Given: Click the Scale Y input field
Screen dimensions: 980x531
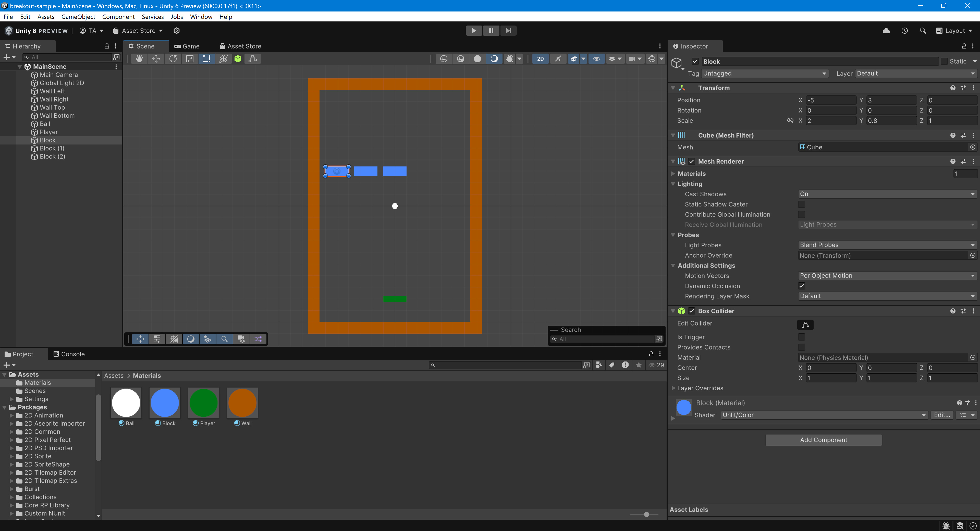Looking at the screenshot, I should click(891, 121).
